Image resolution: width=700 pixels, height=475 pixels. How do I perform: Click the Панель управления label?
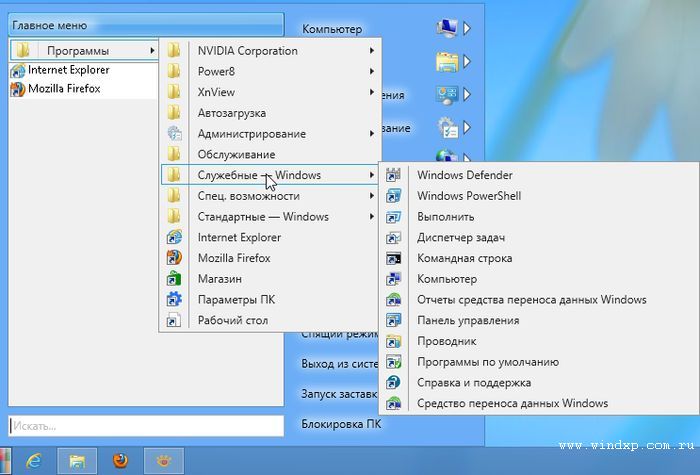(x=468, y=321)
